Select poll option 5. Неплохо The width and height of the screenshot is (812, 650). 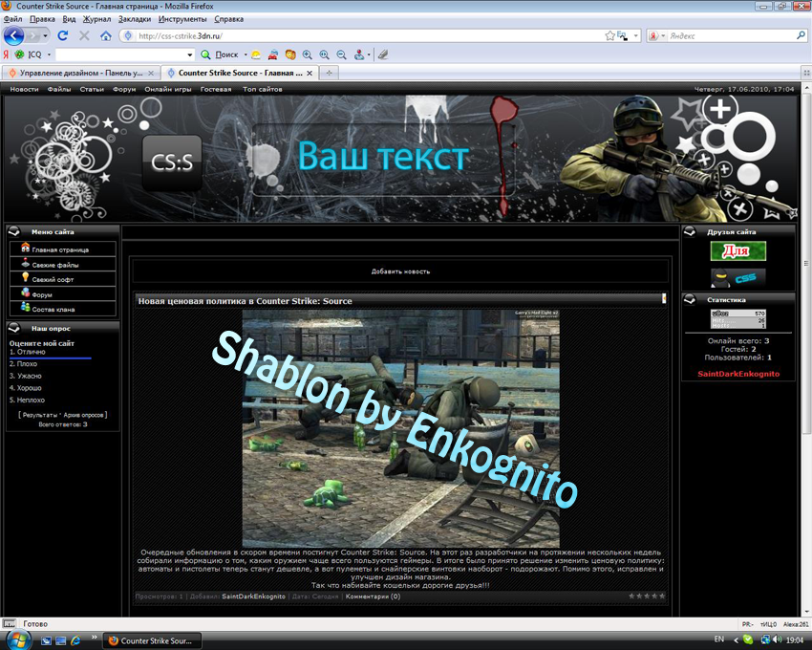[x=27, y=400]
